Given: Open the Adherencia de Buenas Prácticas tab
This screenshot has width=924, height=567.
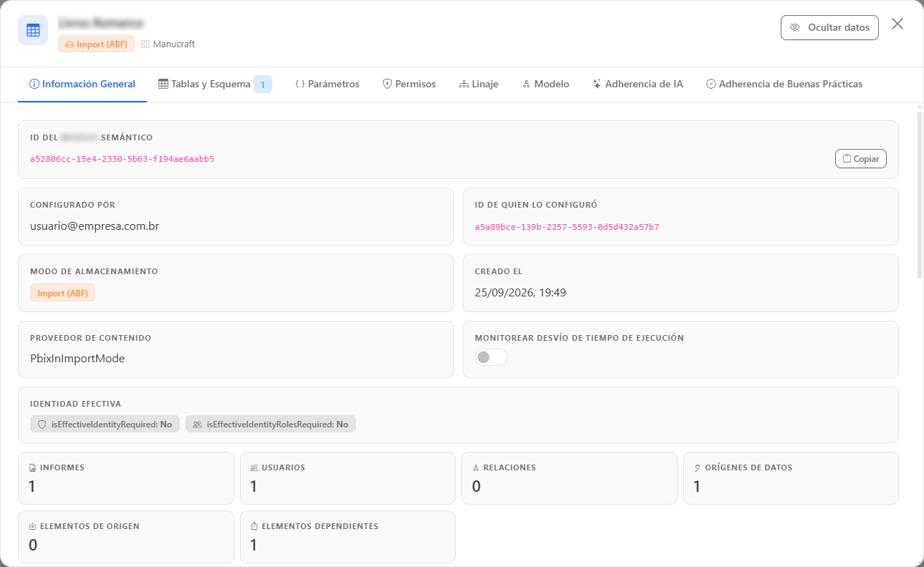Looking at the screenshot, I should (x=784, y=84).
